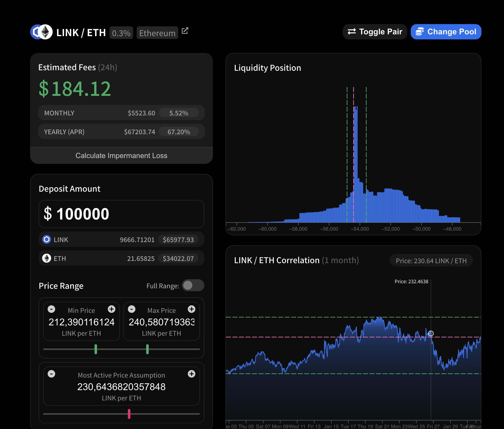Increase Most Active Price Assumption with plus
Image resolution: width=504 pixels, height=429 pixels.
tap(192, 374)
